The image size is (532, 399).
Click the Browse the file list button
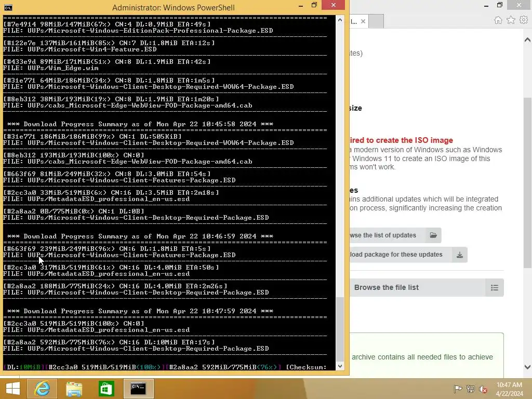coord(427,287)
